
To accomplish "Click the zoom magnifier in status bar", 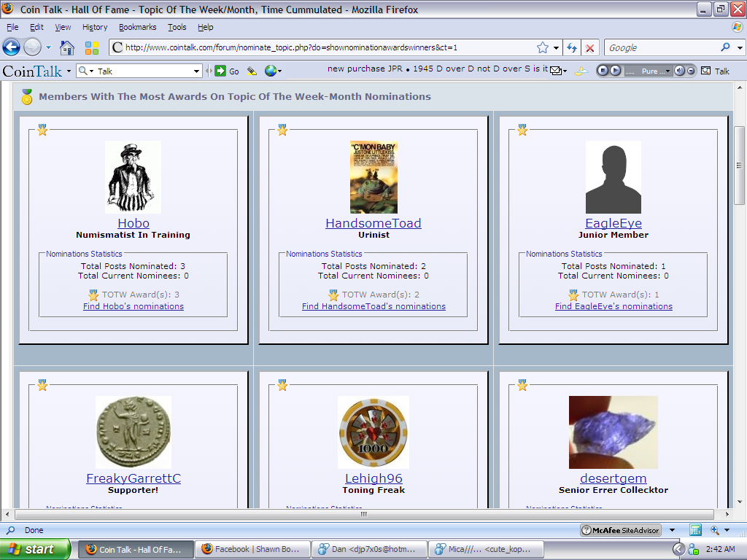I will coord(715,530).
